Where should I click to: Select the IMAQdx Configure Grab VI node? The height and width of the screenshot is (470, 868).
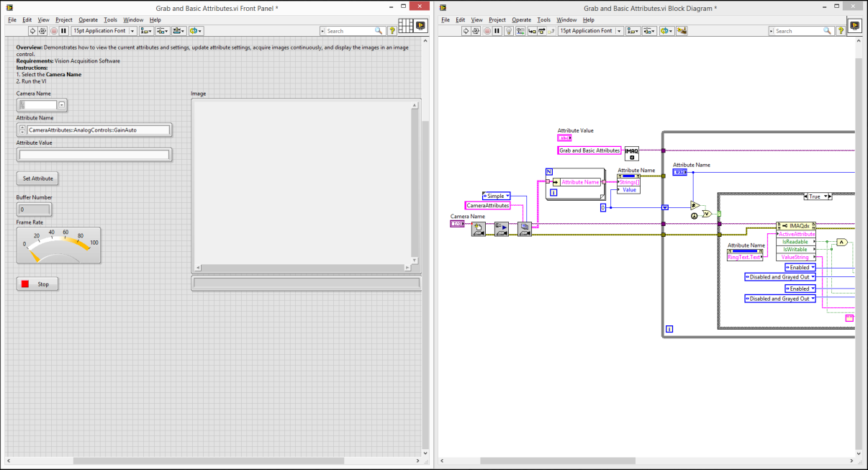(x=502, y=230)
